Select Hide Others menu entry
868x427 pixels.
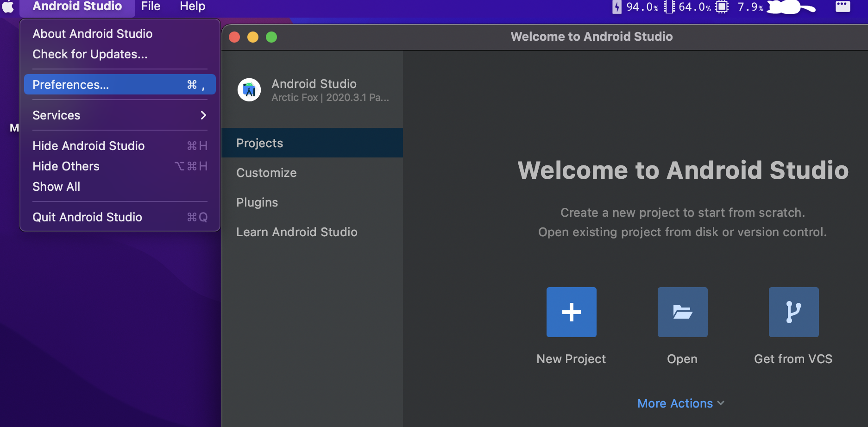pos(120,166)
